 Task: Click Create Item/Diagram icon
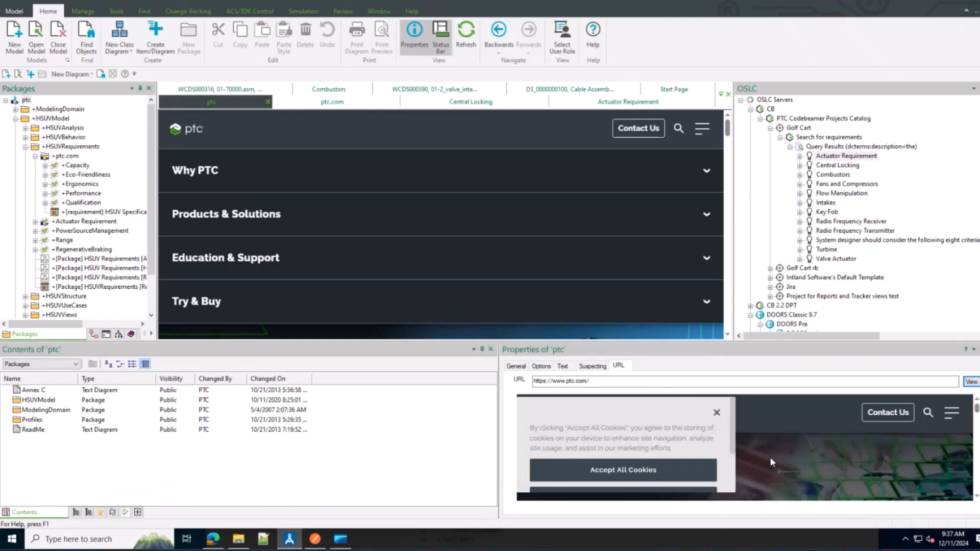[x=155, y=37]
